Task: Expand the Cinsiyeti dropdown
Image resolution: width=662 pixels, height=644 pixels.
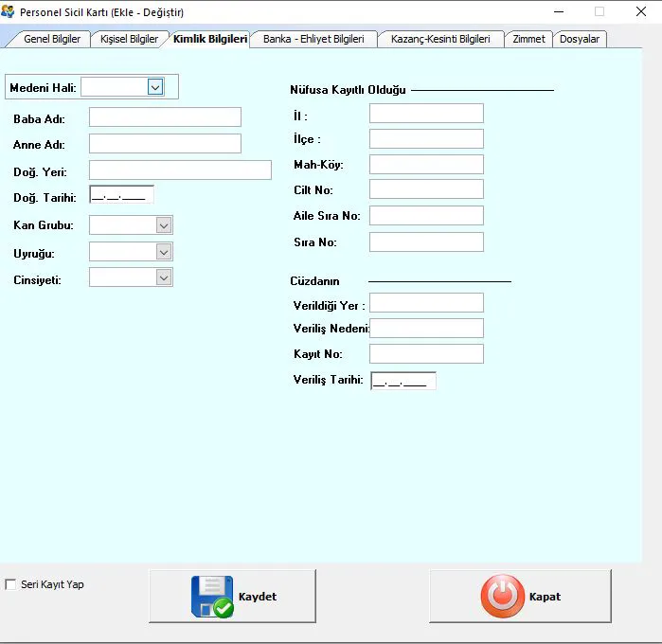Action: click(x=164, y=277)
